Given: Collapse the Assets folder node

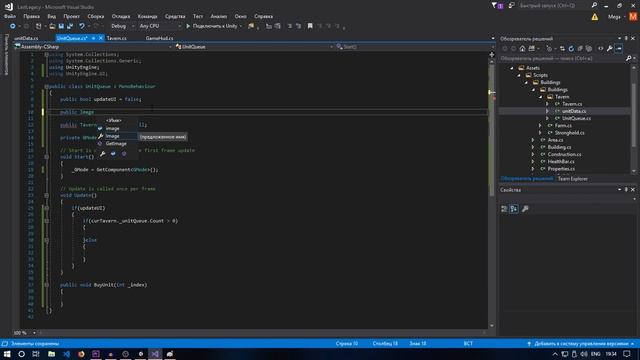Looking at the screenshot, I should tap(512, 68).
